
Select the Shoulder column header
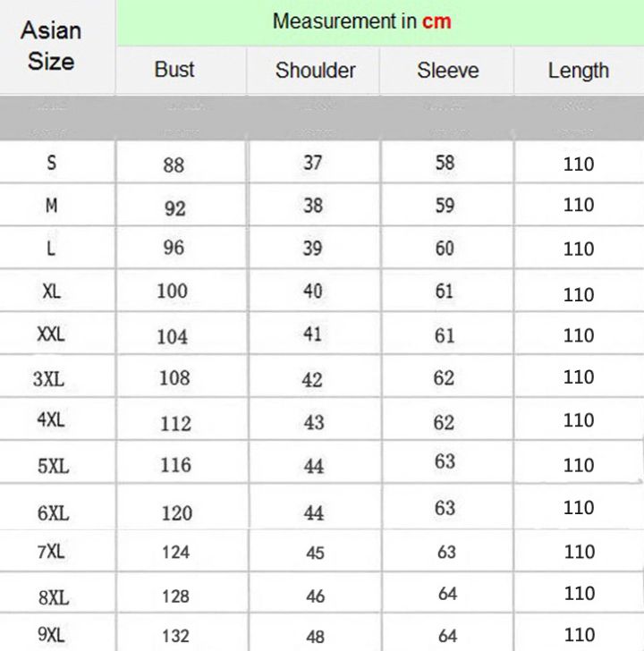[315, 70]
